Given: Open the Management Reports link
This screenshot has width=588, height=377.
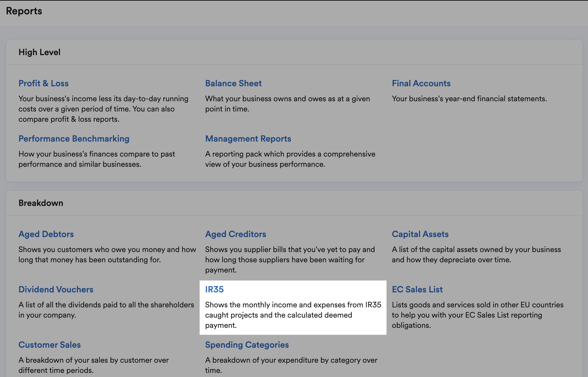Looking at the screenshot, I should pyautogui.click(x=248, y=139).
